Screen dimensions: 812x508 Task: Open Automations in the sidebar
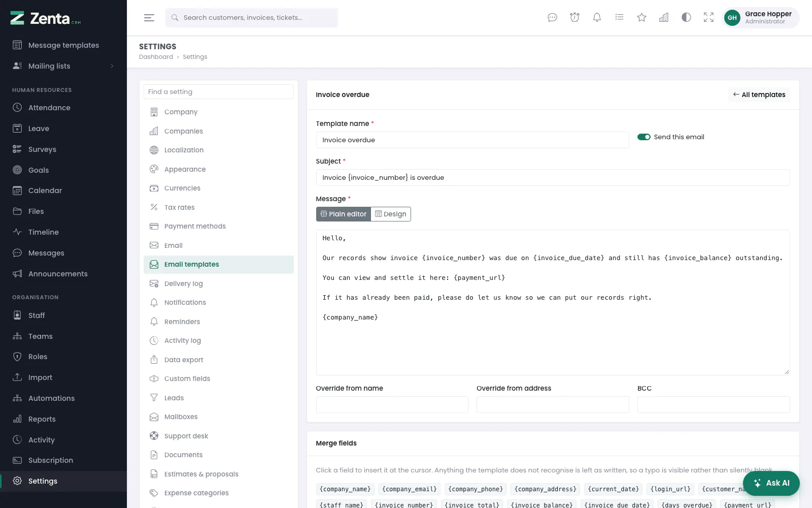tap(63, 398)
